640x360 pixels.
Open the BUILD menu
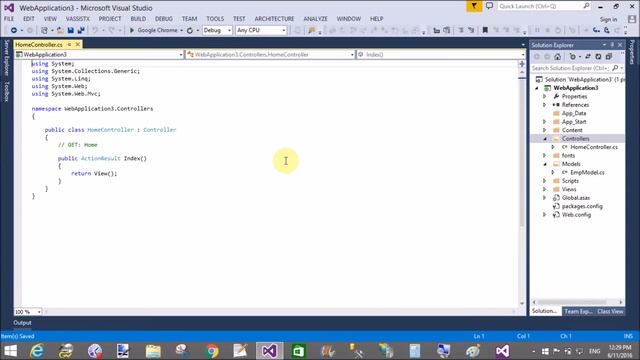click(138, 19)
